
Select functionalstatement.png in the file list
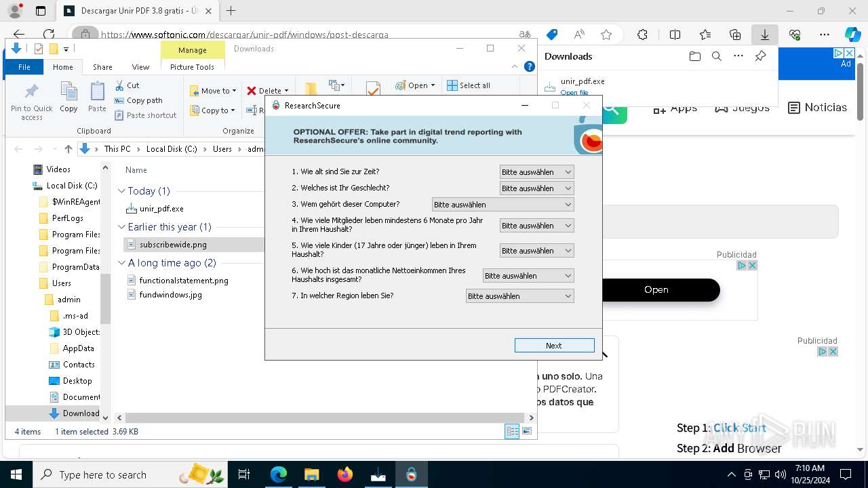click(184, 280)
